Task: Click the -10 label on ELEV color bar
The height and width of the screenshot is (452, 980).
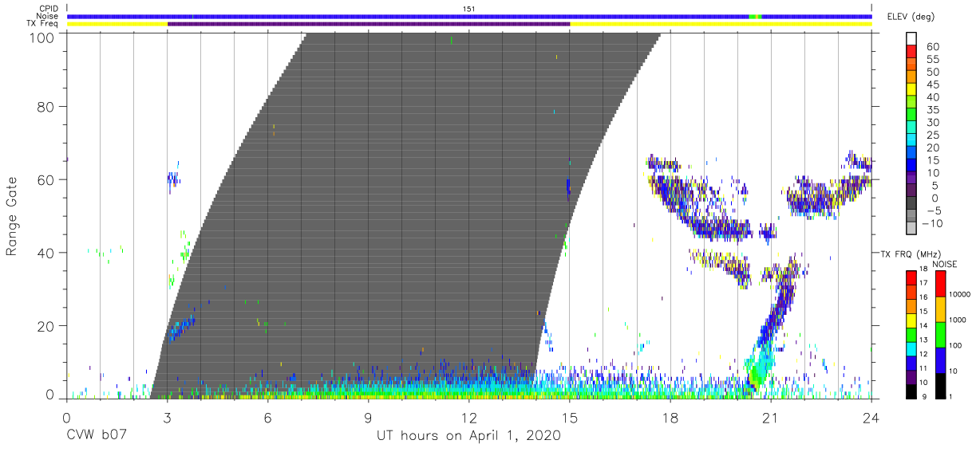Action: [x=934, y=223]
